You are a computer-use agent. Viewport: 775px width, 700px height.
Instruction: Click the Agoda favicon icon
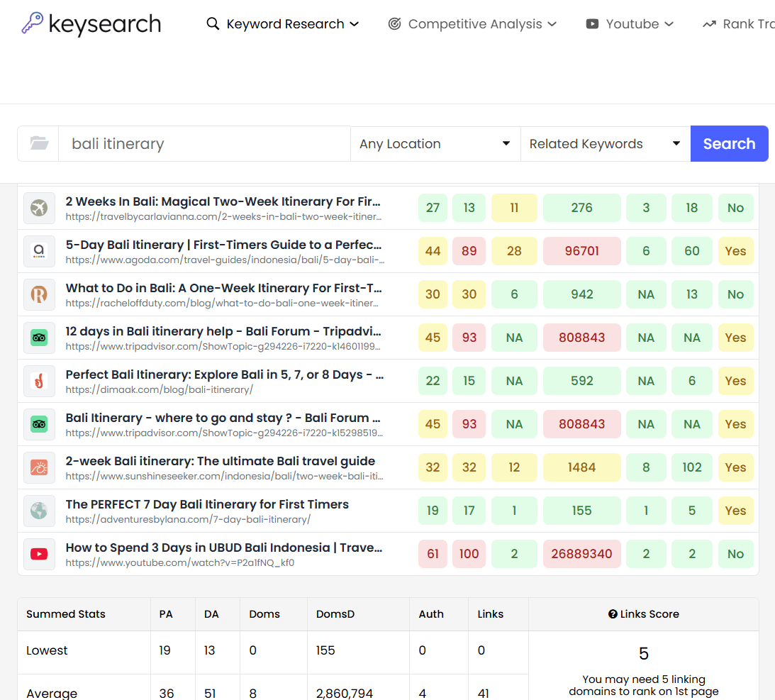(x=39, y=251)
